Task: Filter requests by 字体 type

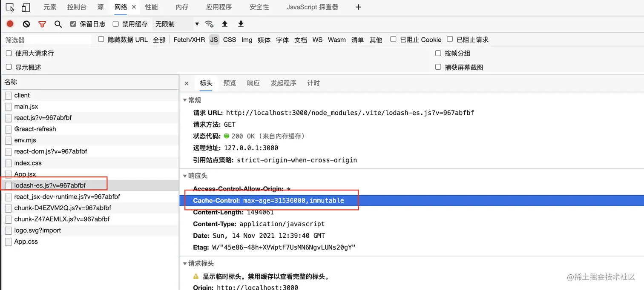Action: coord(282,40)
